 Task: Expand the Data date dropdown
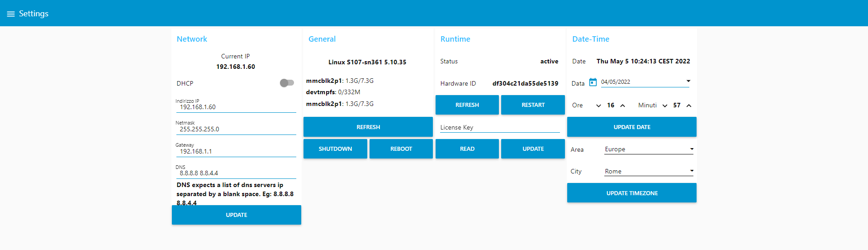pos(688,82)
